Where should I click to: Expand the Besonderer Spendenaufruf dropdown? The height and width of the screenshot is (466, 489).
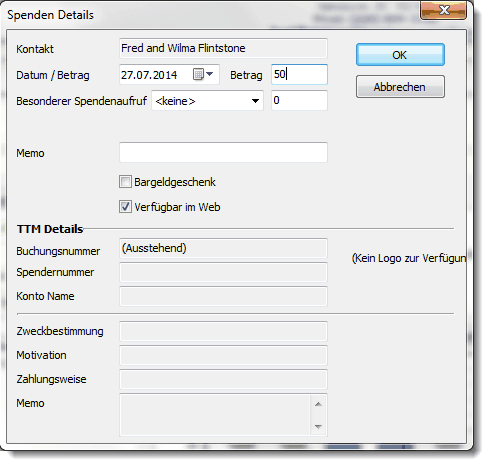pyautogui.click(x=255, y=101)
